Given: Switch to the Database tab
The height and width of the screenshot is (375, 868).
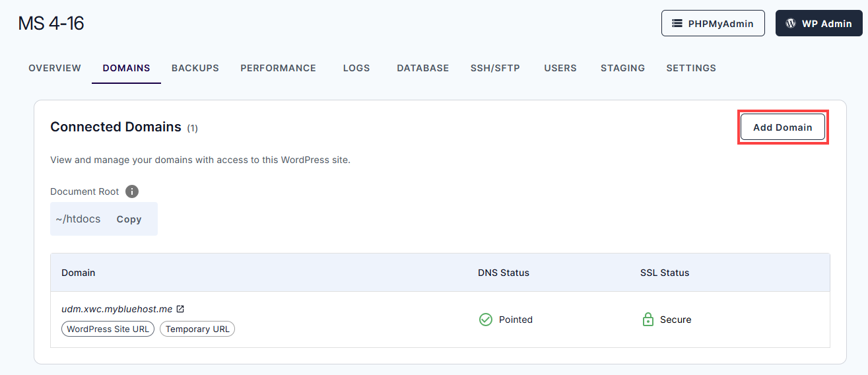Looking at the screenshot, I should 422,68.
